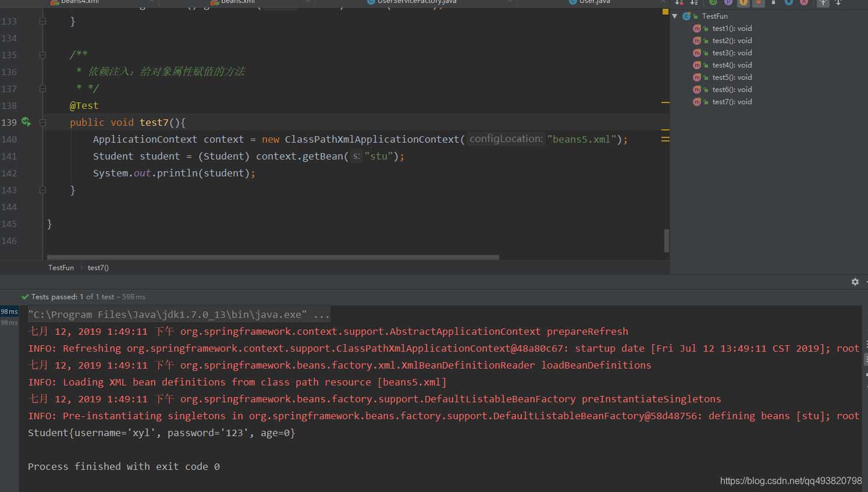Screen dimensions: 868x492
Task: Click the Sort Alphabetically icon in Structure
Action: [693, 2]
